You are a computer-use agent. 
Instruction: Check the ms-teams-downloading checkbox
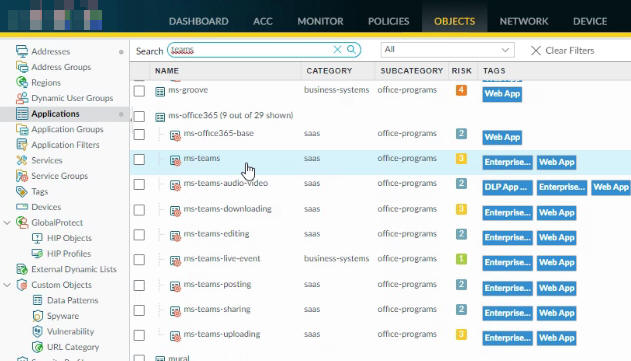(139, 210)
